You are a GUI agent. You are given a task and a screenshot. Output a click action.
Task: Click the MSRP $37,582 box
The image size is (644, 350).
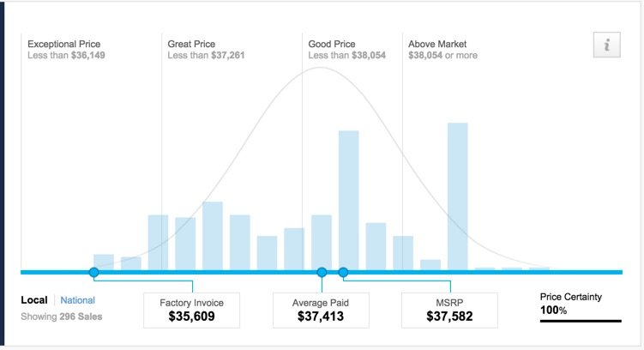point(449,311)
